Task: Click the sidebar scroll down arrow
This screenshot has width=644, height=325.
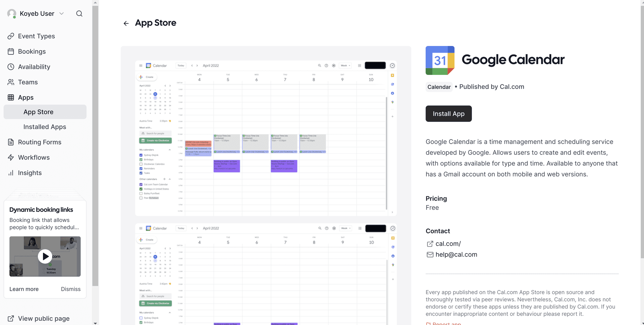Action: [95, 323]
